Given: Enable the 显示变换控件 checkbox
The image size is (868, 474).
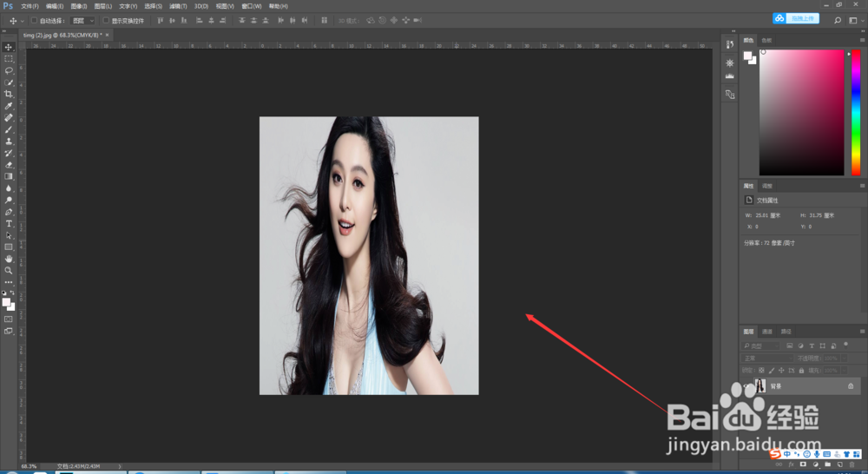Looking at the screenshot, I should (106, 21).
